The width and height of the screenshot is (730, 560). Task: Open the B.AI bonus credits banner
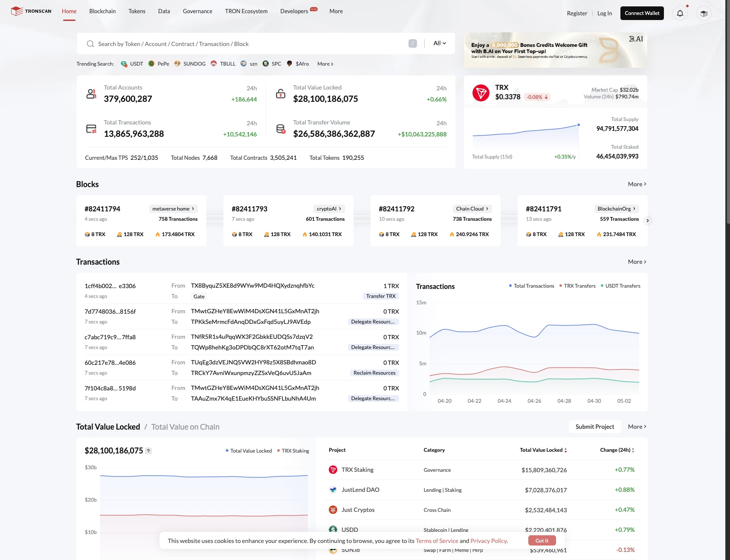point(556,50)
